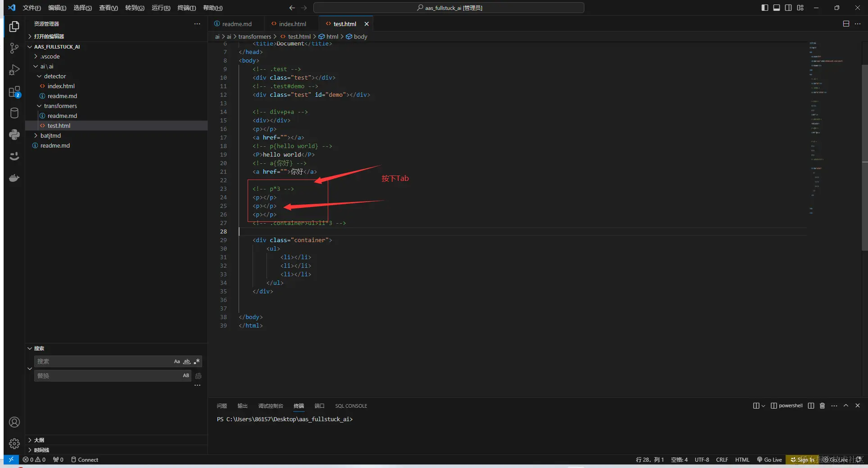
Task: Collapse the search section
Action: click(116, 348)
